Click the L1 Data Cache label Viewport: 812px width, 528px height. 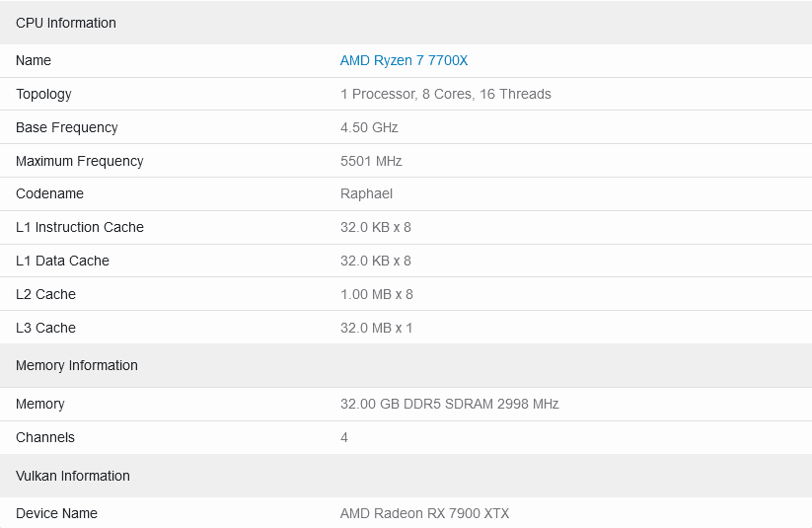pyautogui.click(x=63, y=261)
